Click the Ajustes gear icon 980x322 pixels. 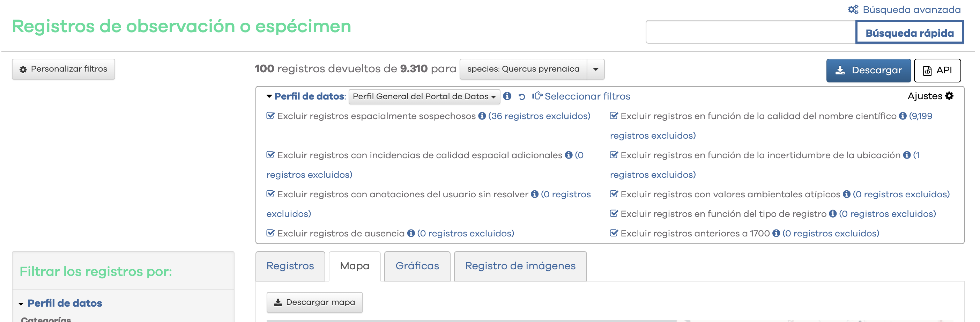click(x=949, y=96)
